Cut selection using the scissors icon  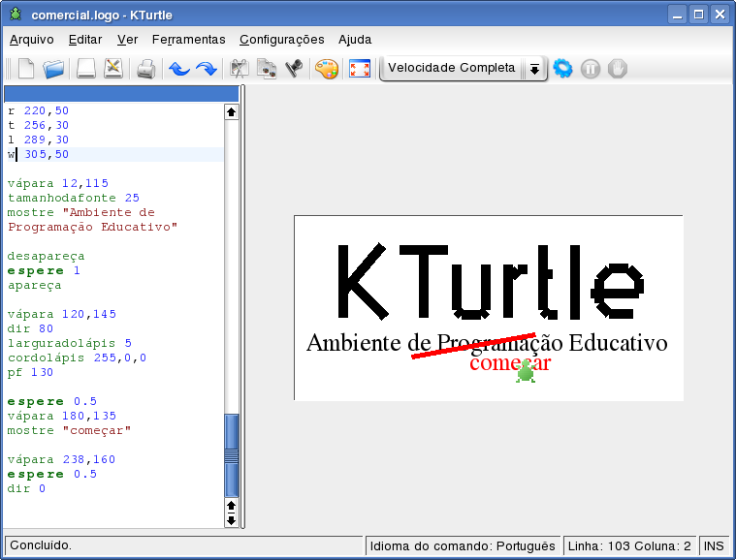(239, 69)
